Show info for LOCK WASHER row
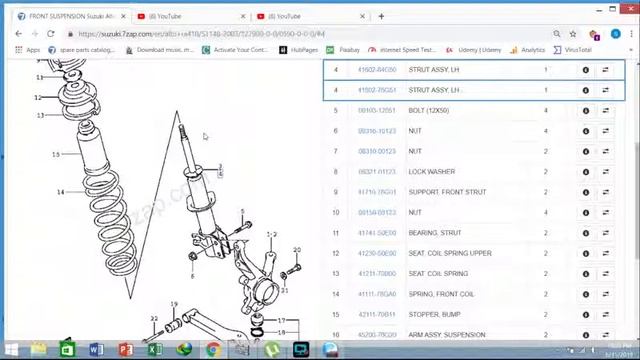The image size is (640, 360). [x=586, y=172]
